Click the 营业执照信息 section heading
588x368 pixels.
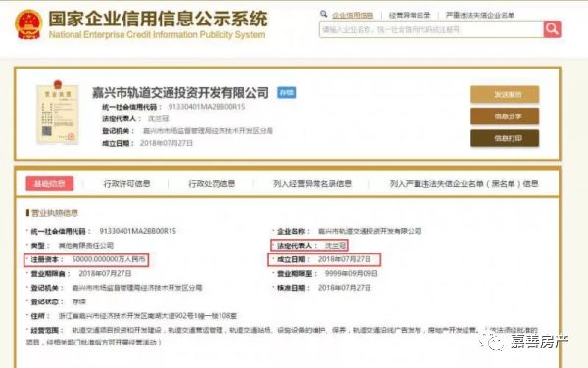pos(54,213)
